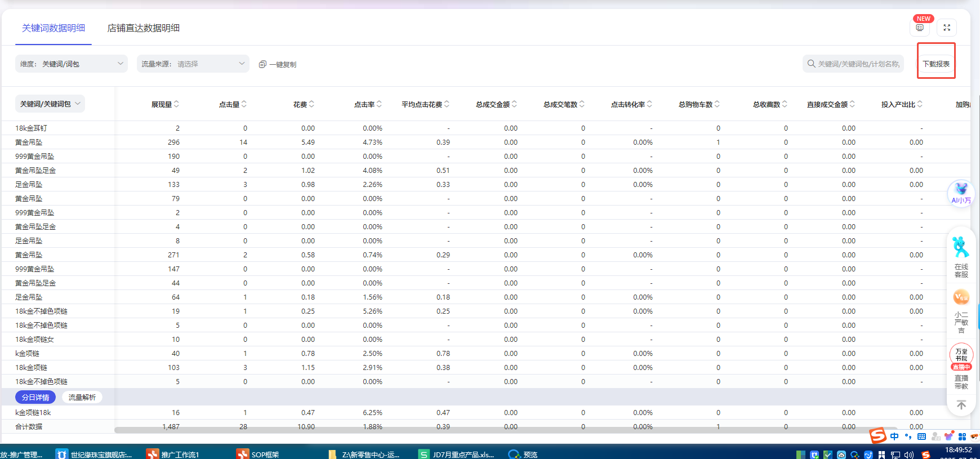Click the 一键复制 copy icon
This screenshot has width=980, height=459.
(262, 64)
